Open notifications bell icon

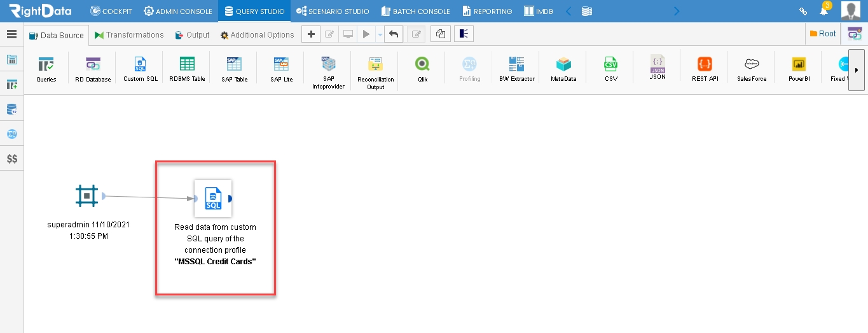pos(823,11)
